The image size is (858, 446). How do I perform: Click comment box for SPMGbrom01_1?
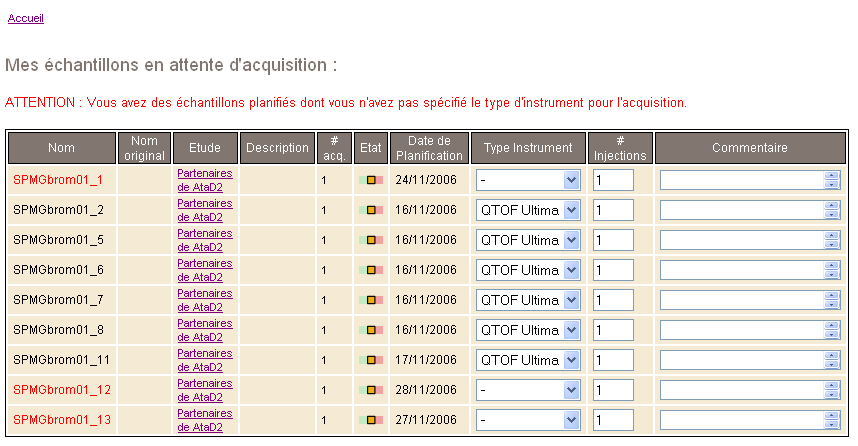pyautogui.click(x=741, y=180)
